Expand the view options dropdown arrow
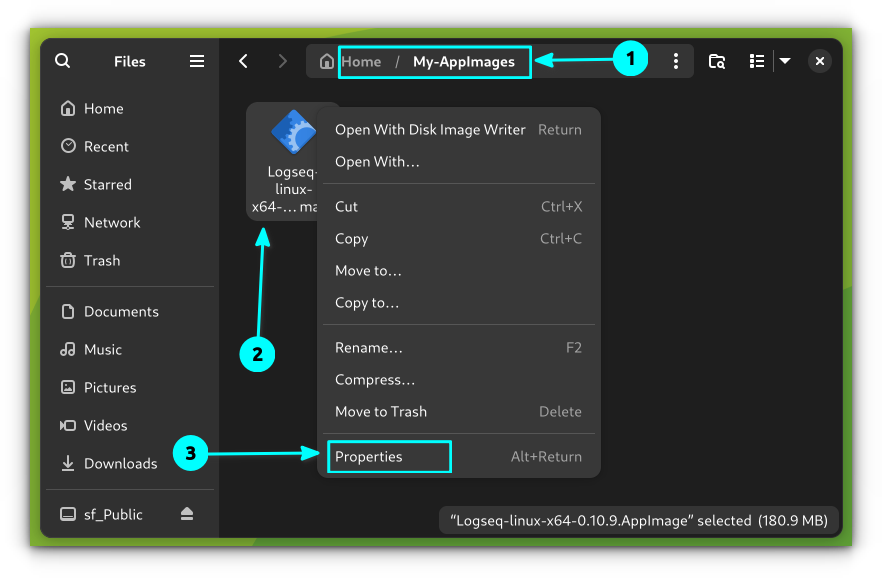882x578 pixels. [x=785, y=61]
